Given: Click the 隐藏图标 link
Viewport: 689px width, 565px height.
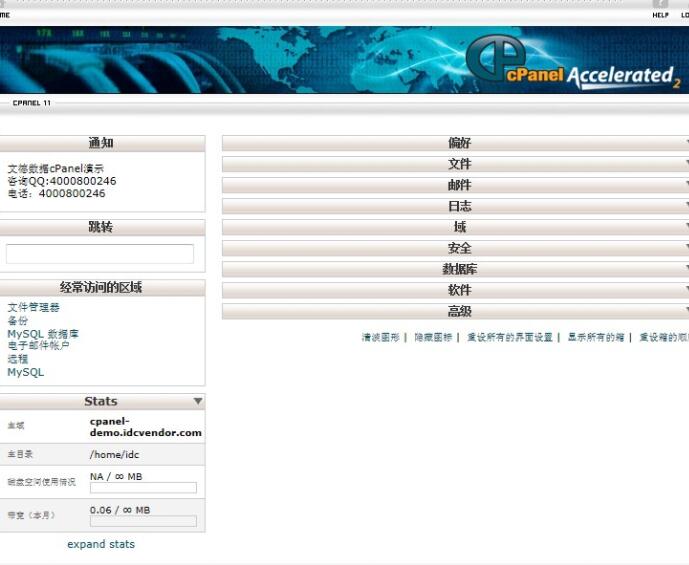Looking at the screenshot, I should pyautogui.click(x=433, y=337).
